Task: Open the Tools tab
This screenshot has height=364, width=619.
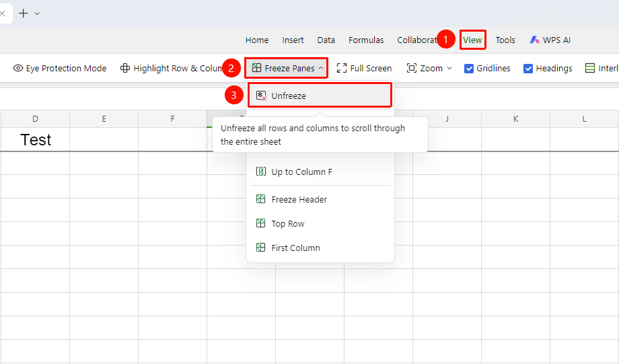Action: tap(505, 40)
